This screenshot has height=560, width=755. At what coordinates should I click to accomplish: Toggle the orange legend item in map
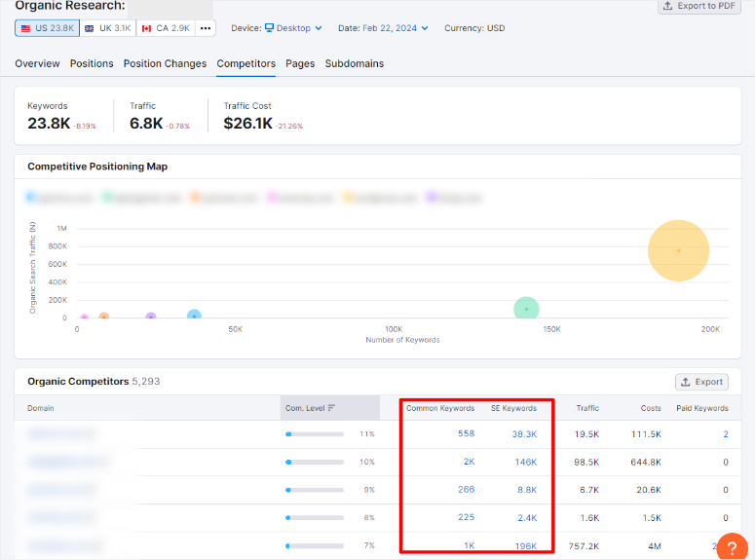[x=224, y=198]
